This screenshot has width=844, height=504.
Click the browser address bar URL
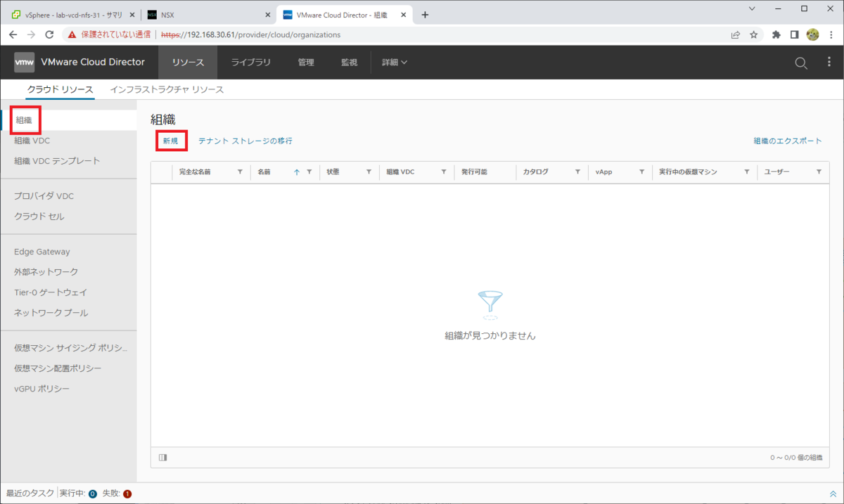click(x=250, y=34)
